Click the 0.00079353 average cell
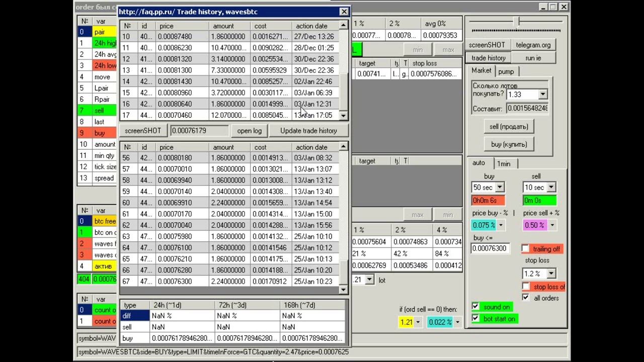644x362 pixels. coord(441,35)
